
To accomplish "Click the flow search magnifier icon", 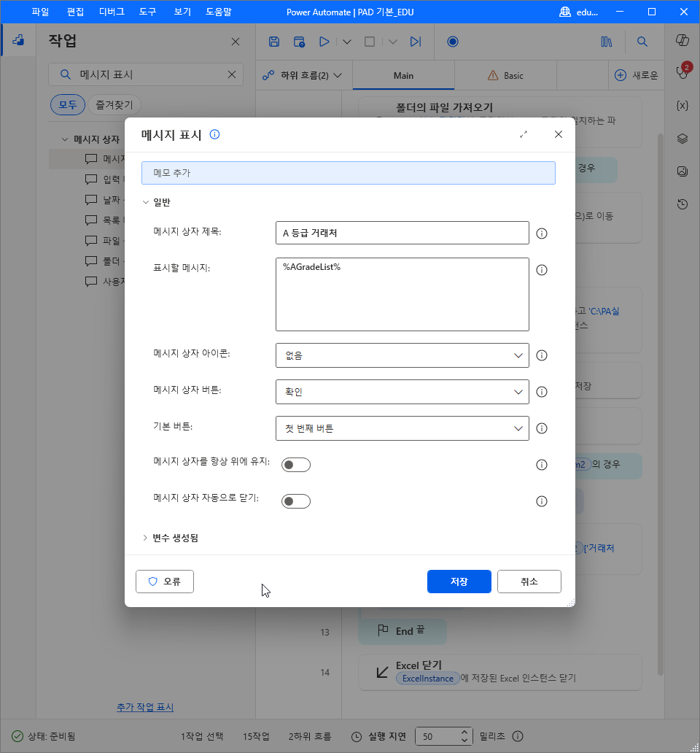I will (x=642, y=42).
